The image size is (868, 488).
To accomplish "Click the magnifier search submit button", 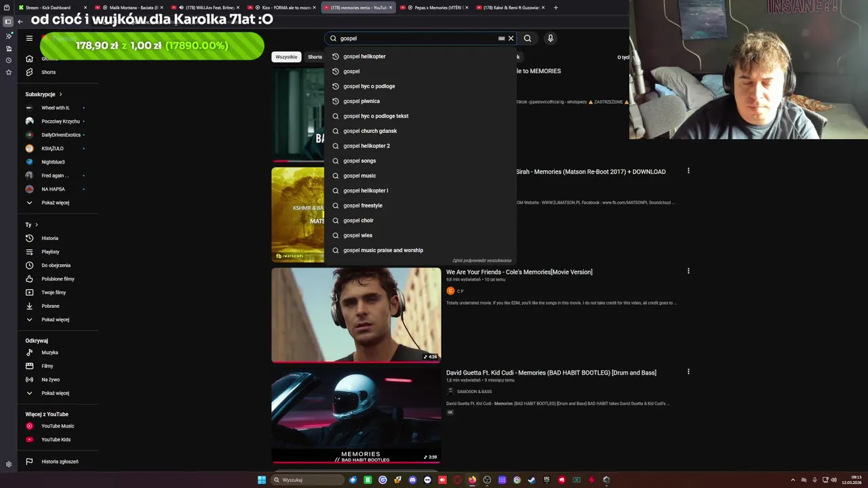I will (x=528, y=38).
